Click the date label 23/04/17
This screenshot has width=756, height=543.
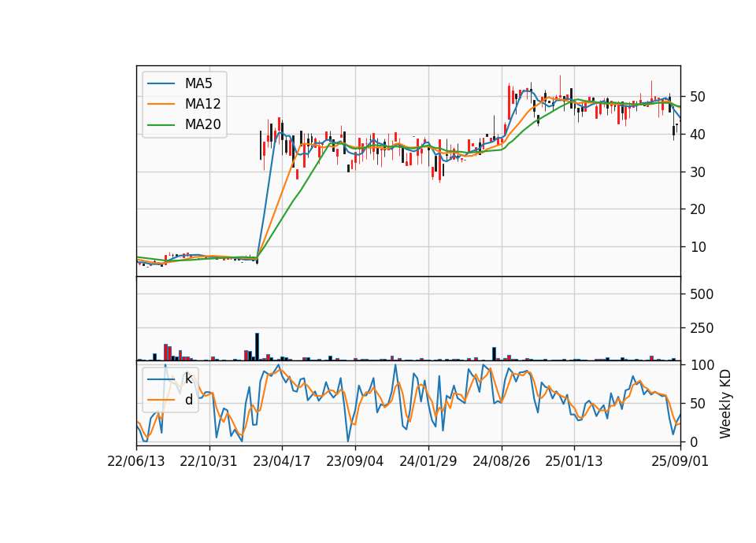[282, 461]
